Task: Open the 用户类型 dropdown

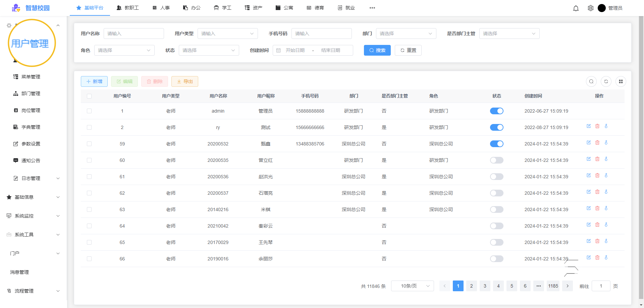Action: click(x=227, y=34)
